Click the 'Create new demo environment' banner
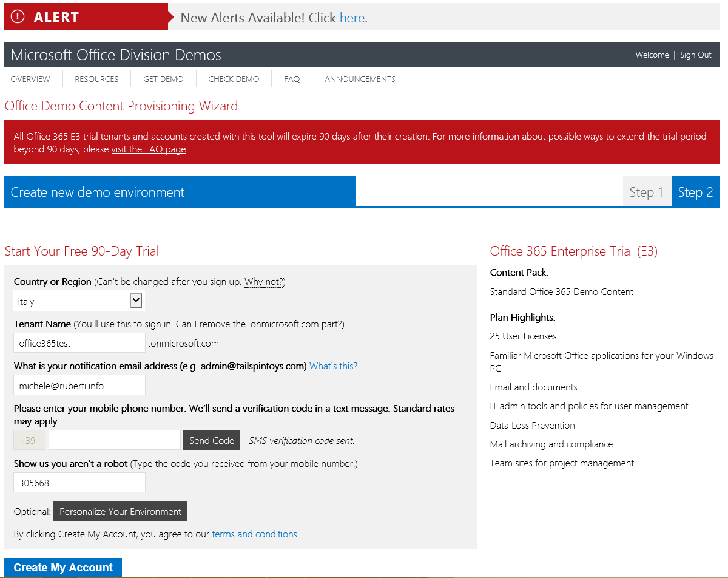The image size is (728, 578). point(180,192)
